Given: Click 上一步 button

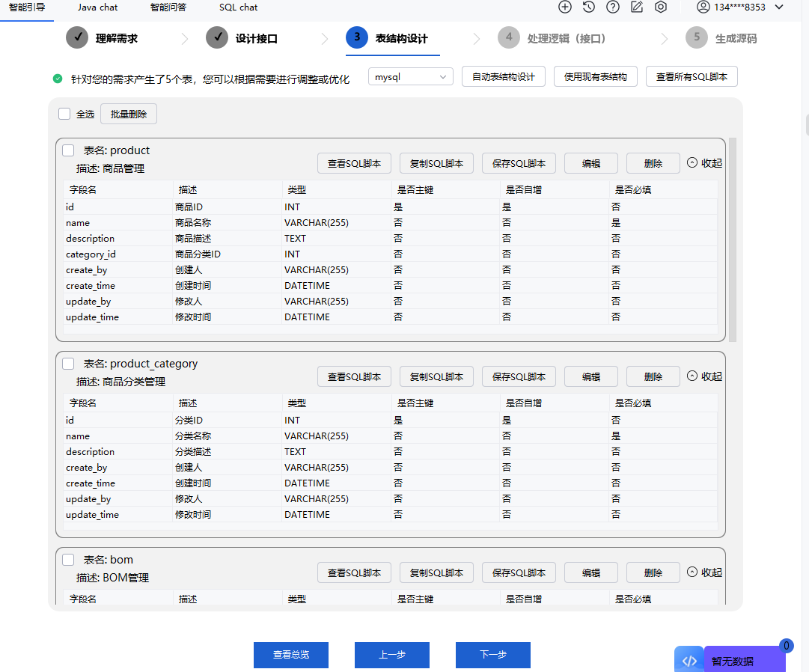Looking at the screenshot, I should point(392,655).
